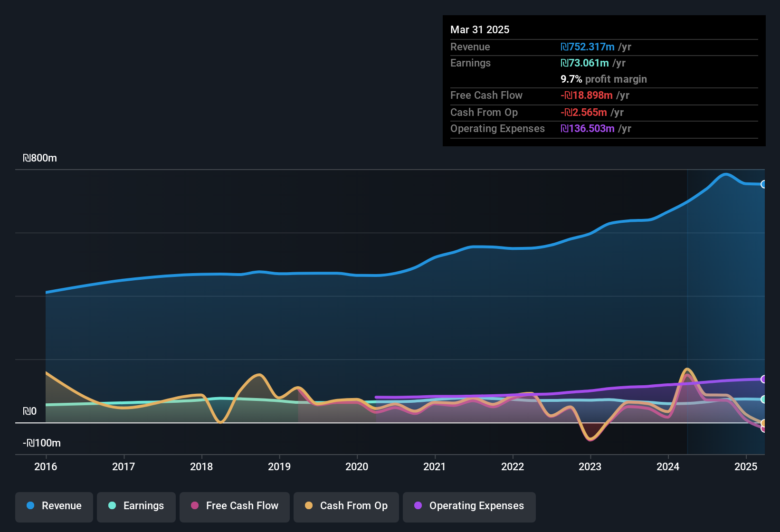The image size is (780, 532).
Task: Click the 2019 x-axis label
Action: (279, 466)
